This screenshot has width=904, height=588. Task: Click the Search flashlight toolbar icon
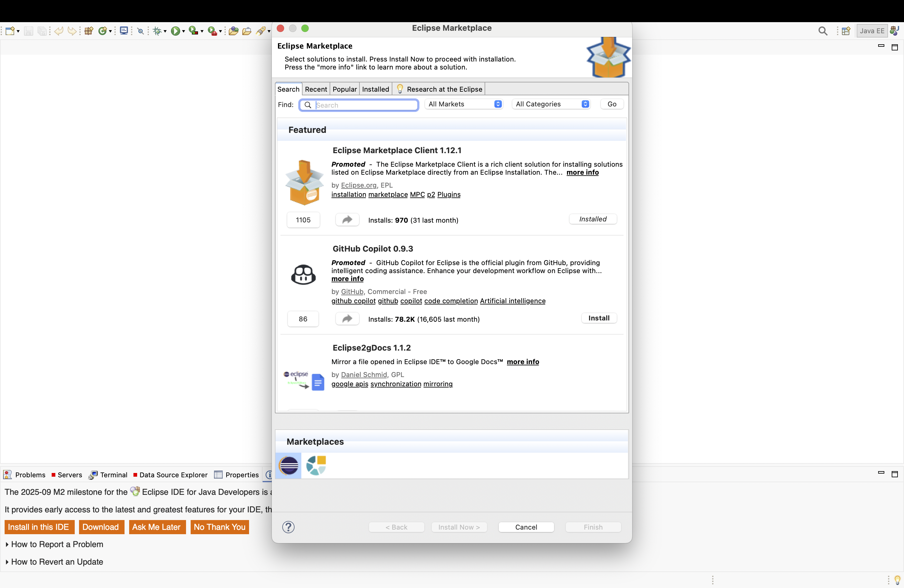(261, 31)
